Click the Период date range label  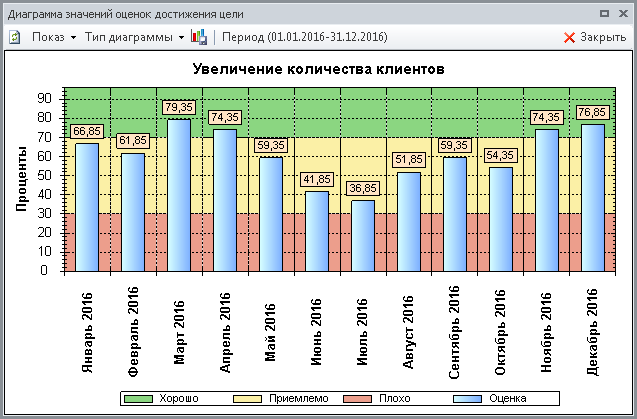[x=304, y=37]
